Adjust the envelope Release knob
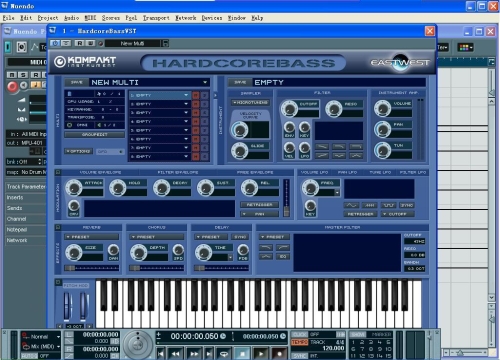 point(249,188)
